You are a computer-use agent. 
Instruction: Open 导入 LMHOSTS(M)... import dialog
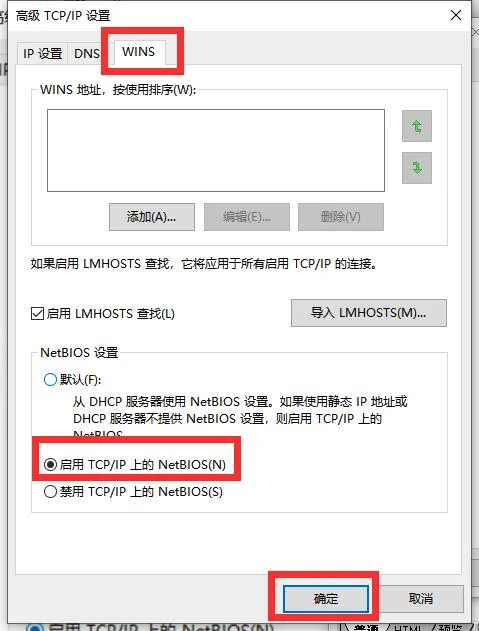tap(369, 313)
